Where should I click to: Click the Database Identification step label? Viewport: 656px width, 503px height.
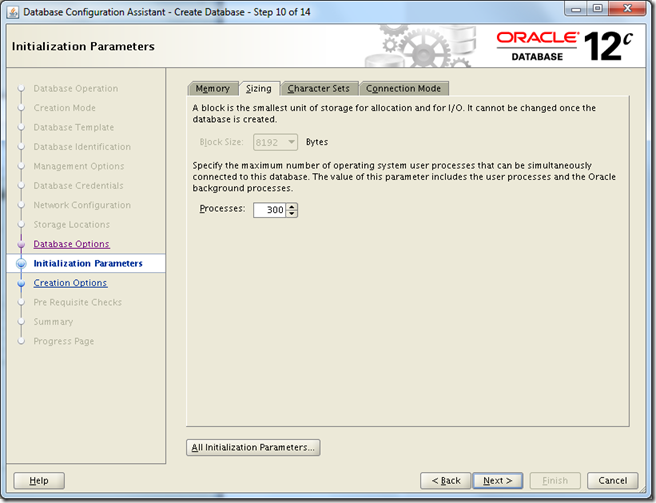pyautogui.click(x=82, y=147)
